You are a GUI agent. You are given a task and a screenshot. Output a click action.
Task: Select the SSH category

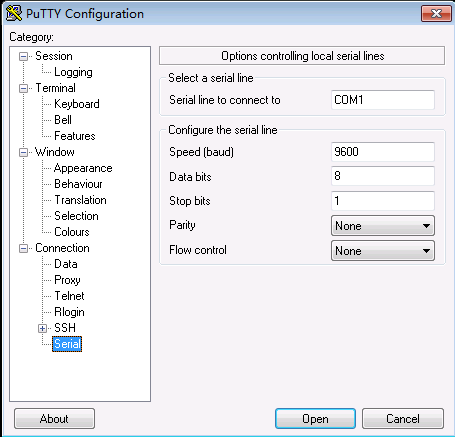pyautogui.click(x=65, y=328)
